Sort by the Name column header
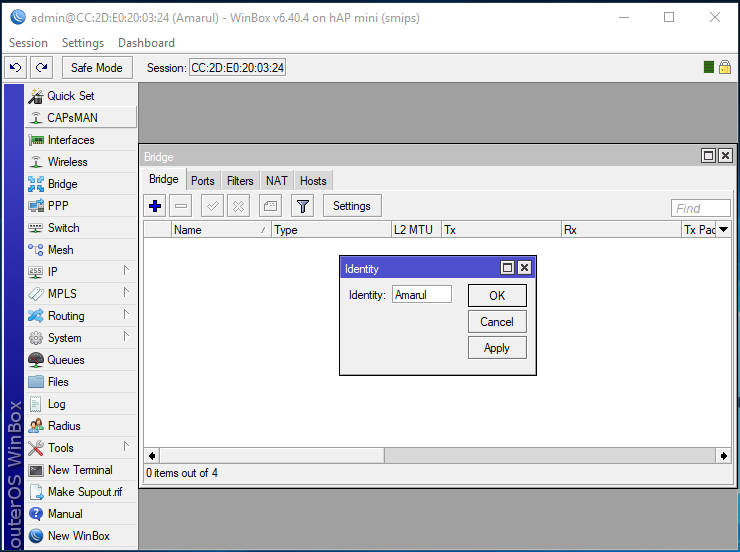This screenshot has height=552, width=740. (221, 230)
